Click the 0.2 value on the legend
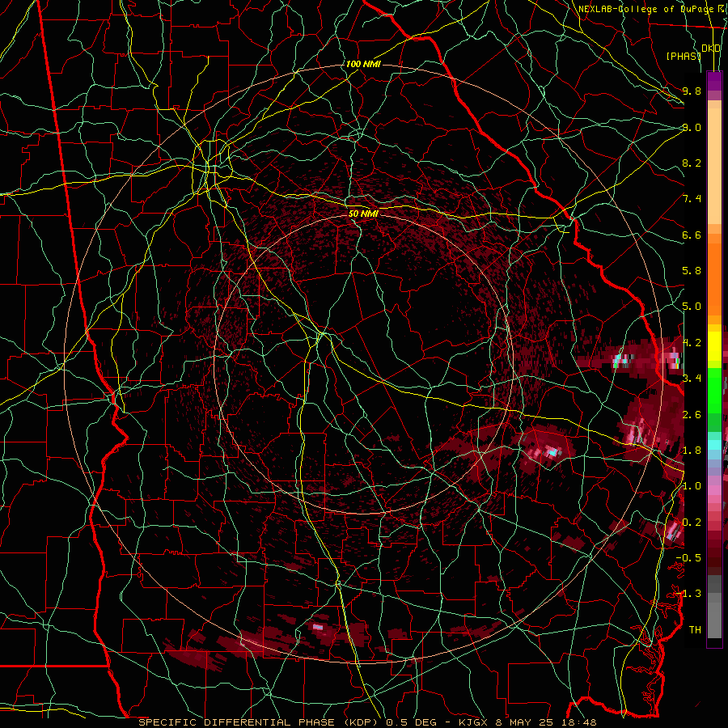 692,523
